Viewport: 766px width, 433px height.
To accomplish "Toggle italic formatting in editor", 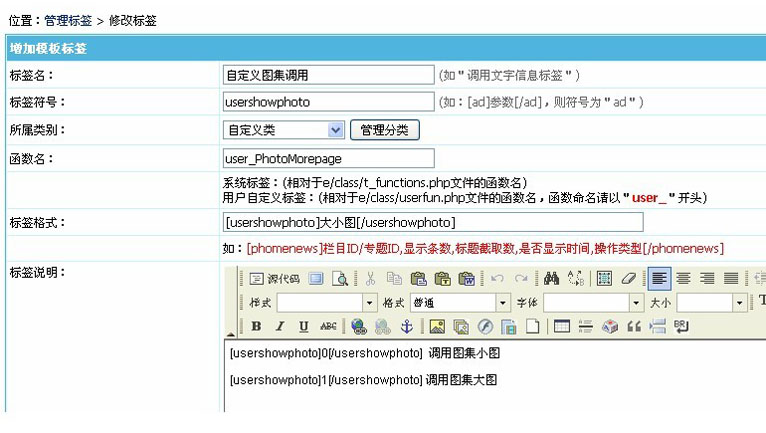I will [x=279, y=326].
